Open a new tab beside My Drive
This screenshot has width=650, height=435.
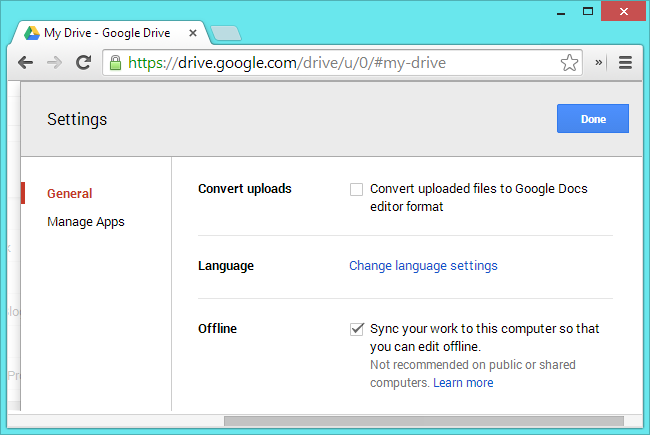pyautogui.click(x=226, y=33)
